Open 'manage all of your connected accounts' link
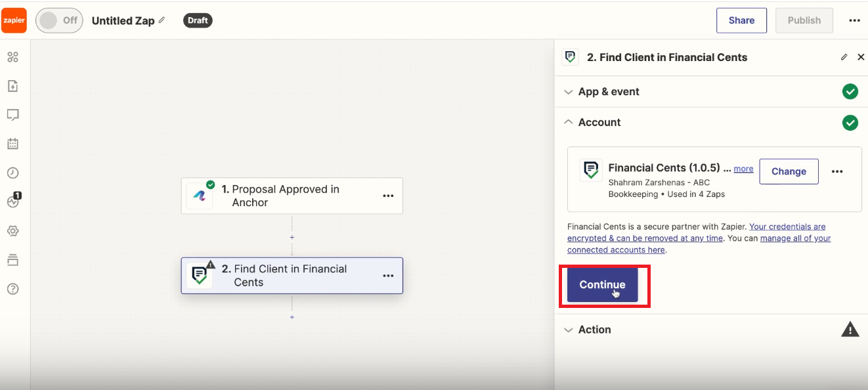The image size is (868, 390). [x=699, y=244]
